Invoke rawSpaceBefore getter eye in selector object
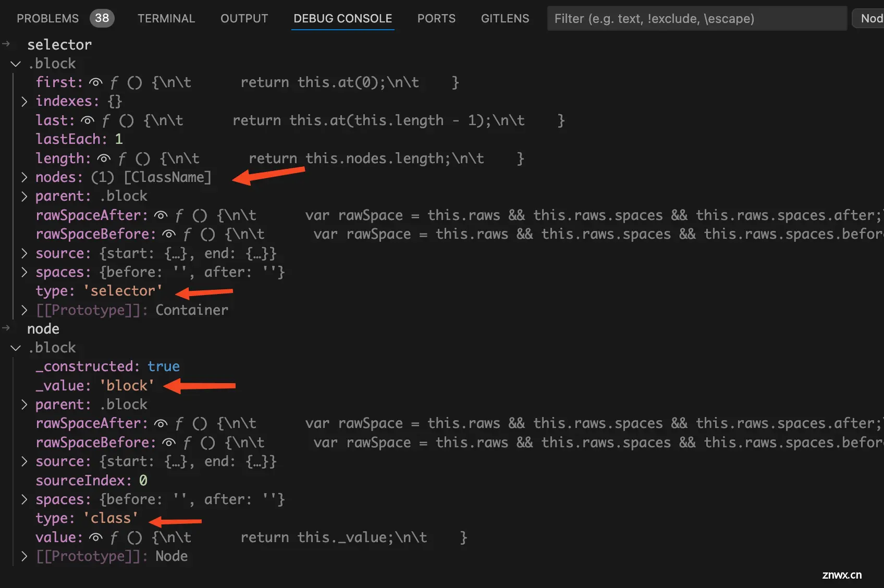884x588 pixels. [x=169, y=234]
